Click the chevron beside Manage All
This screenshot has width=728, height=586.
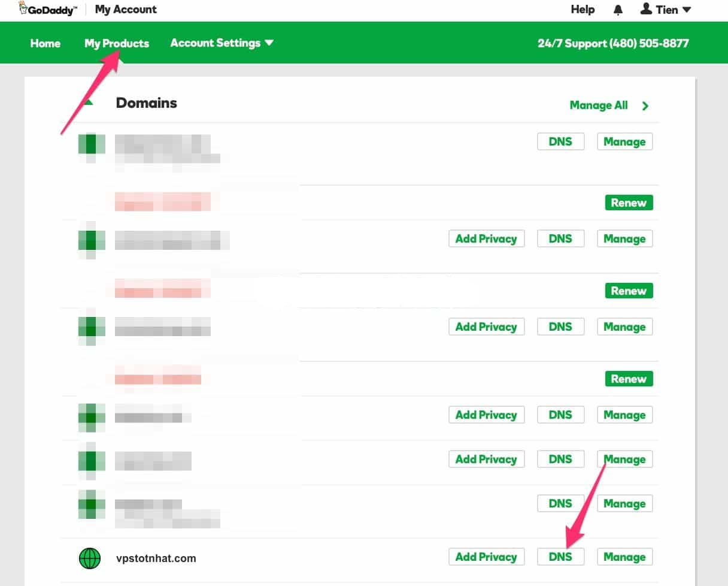(645, 106)
